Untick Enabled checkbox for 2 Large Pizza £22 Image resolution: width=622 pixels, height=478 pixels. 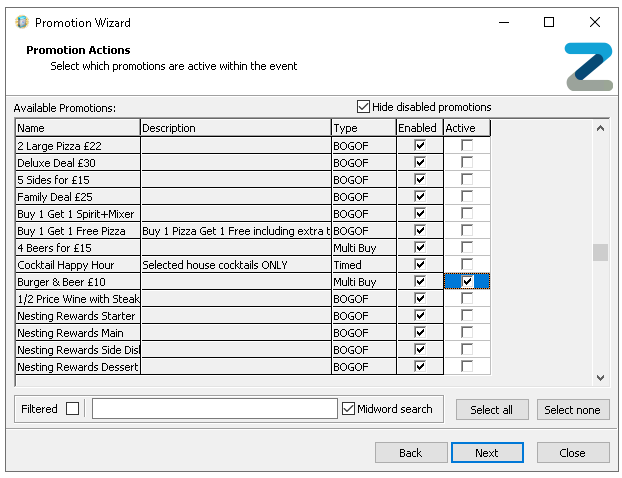coord(420,146)
